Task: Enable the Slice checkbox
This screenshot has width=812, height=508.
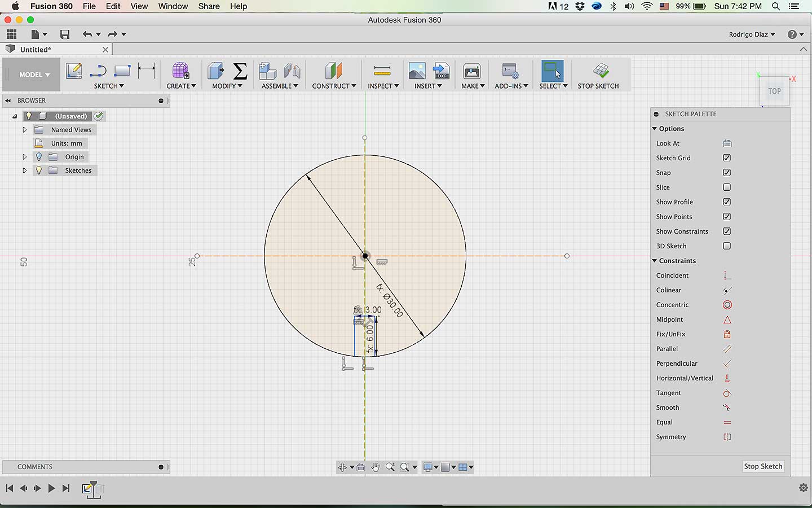Action: 727,187
